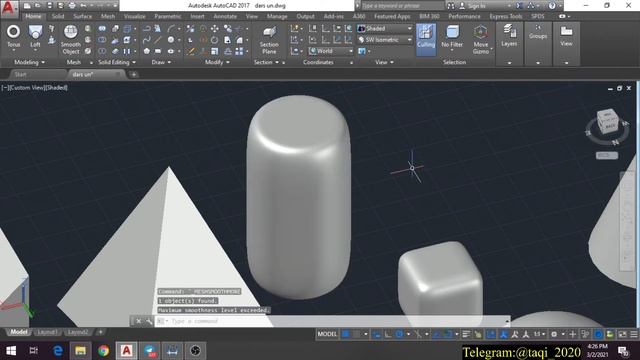Open the Sign In dropdown
Image resolution: width=640 pixels, height=360 pixels.
pyautogui.click(x=485, y=6)
